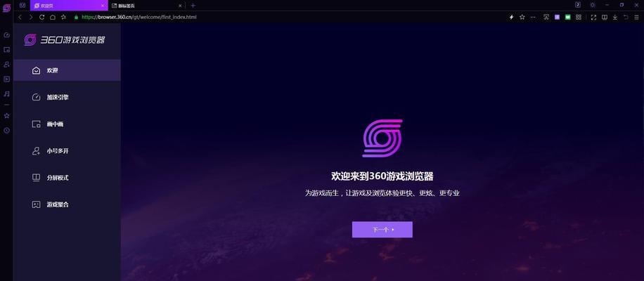Open the three-dots more options
Screen dimensions: 644x281
(x=533, y=18)
